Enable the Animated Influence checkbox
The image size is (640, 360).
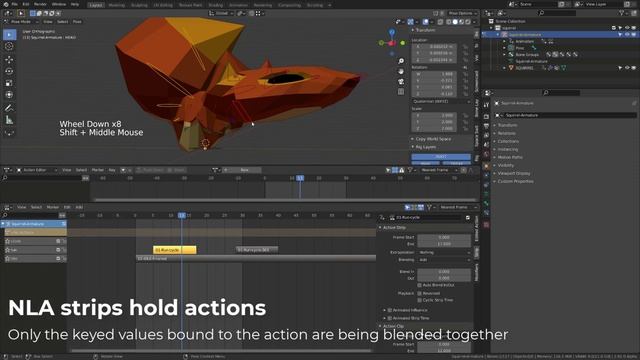(390, 310)
